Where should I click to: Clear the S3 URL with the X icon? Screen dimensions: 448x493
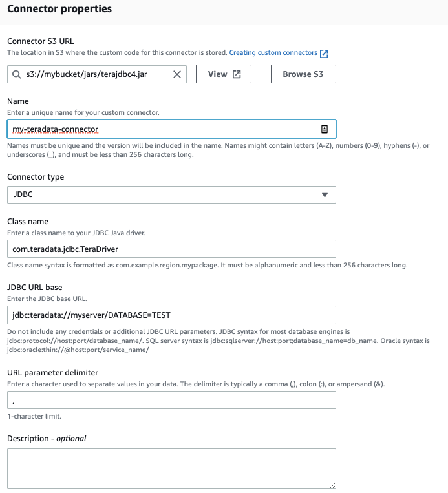(177, 74)
